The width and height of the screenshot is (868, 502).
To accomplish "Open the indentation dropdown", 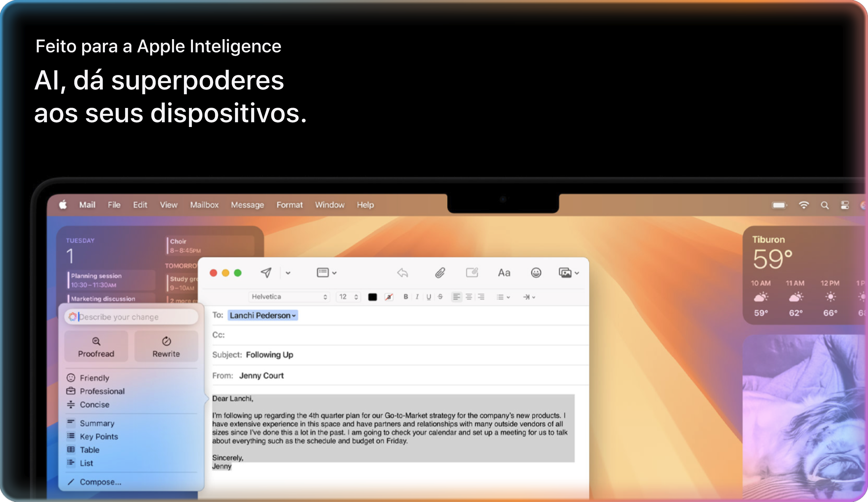I will click(529, 297).
